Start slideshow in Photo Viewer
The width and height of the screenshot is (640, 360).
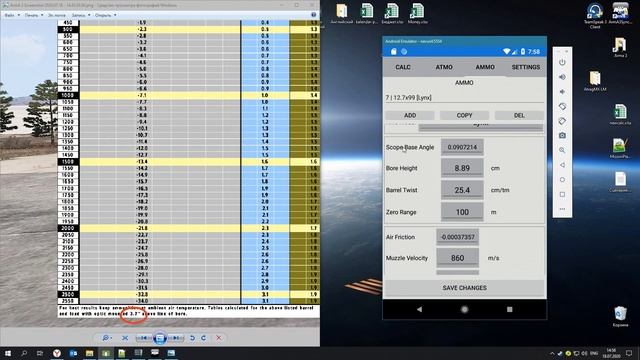click(x=160, y=338)
